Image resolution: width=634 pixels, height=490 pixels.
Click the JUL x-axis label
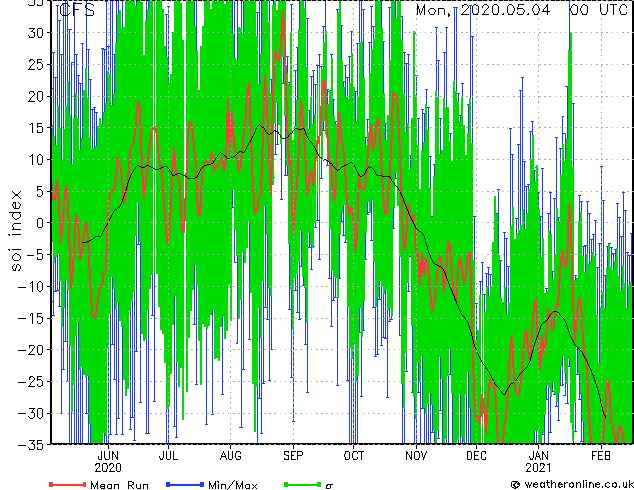click(168, 456)
